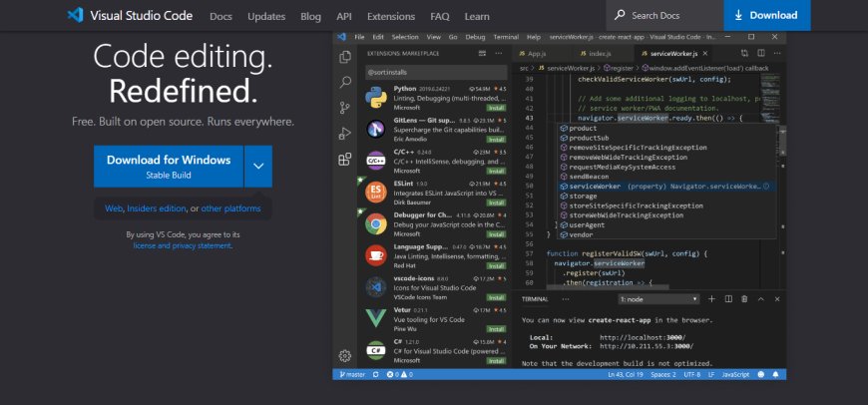Select 'serviceWorker' in the autocomplete suggestion list
The width and height of the screenshot is (868, 405).
[665, 187]
